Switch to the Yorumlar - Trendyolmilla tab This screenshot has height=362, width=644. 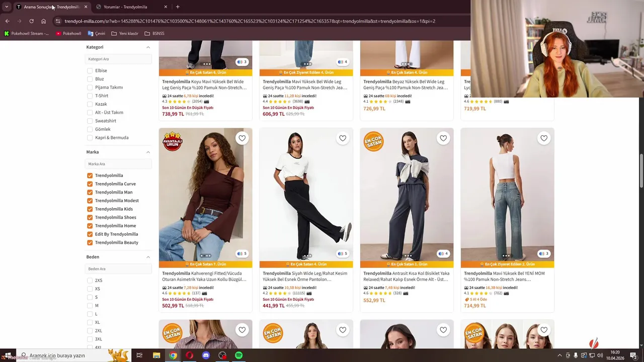pos(131,7)
